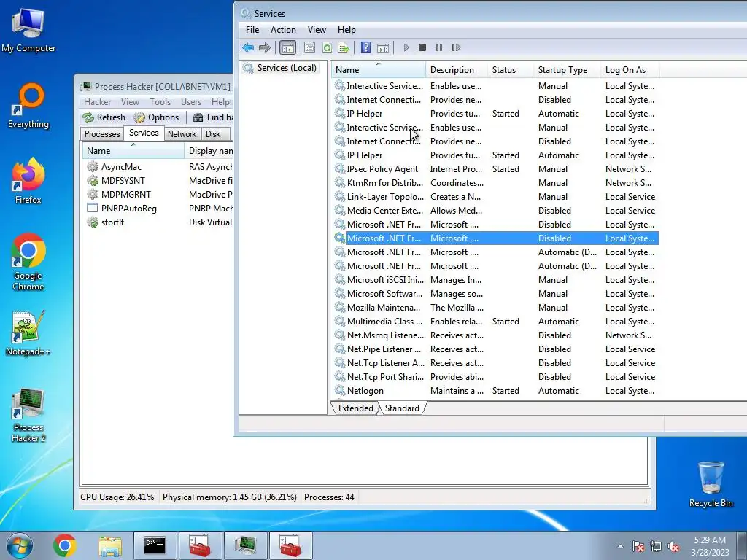Open Options in Process Hacker toolbar
Image resolution: width=747 pixels, height=560 pixels.
156,117
